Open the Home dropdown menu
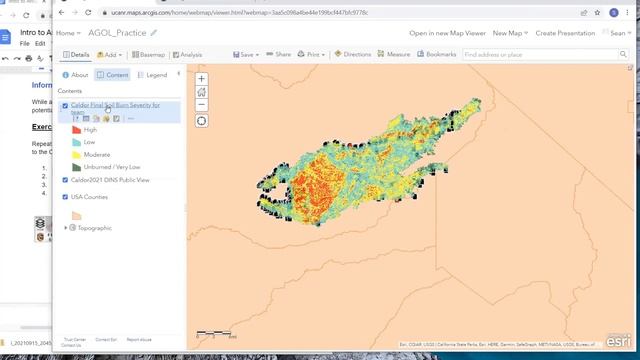 pos(68,33)
